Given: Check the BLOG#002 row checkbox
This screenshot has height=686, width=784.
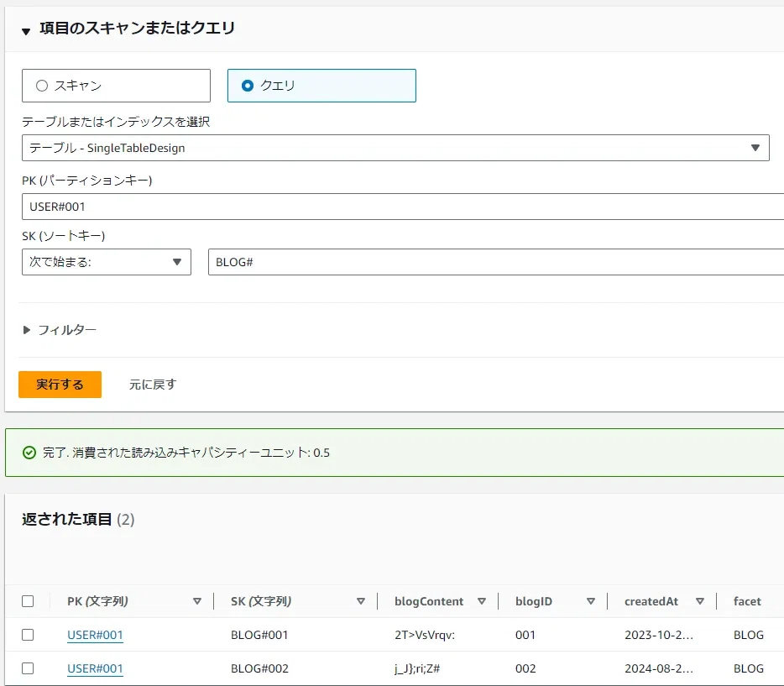Looking at the screenshot, I should click(28, 668).
